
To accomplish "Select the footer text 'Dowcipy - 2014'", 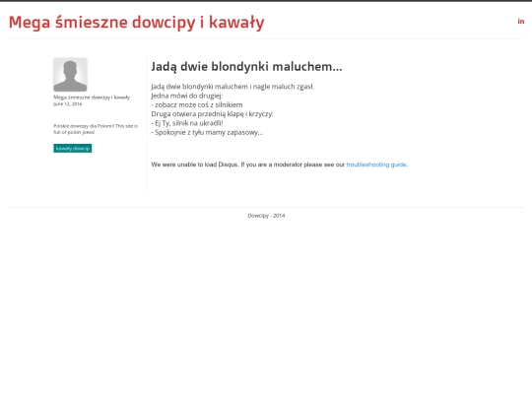I will [x=266, y=216].
